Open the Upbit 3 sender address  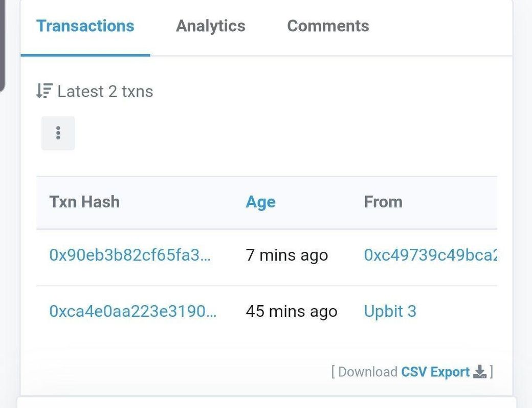[390, 311]
